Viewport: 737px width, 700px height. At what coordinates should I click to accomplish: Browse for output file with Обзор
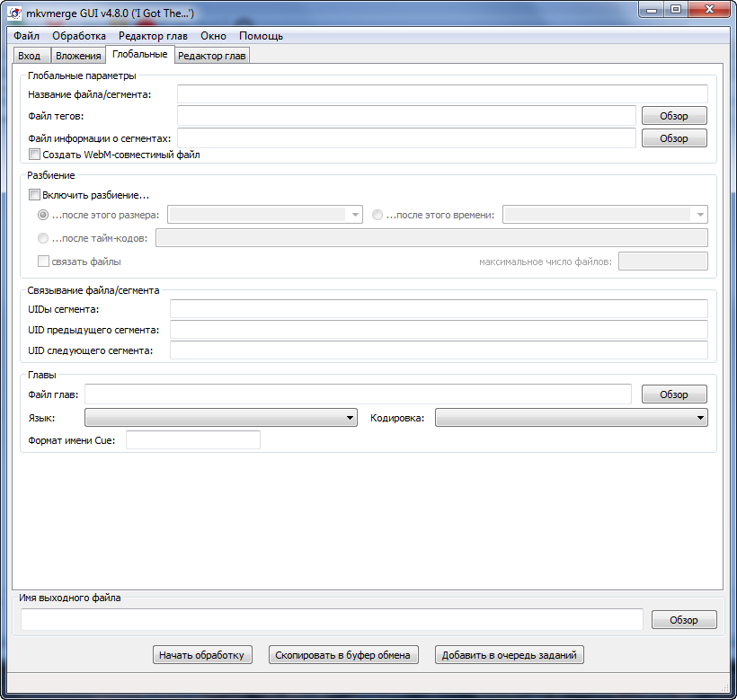tap(684, 620)
